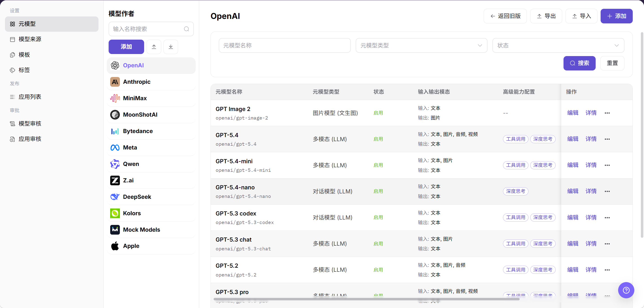Open 应用审核 in the sidebar
The width and height of the screenshot is (644, 308).
[x=51, y=139]
